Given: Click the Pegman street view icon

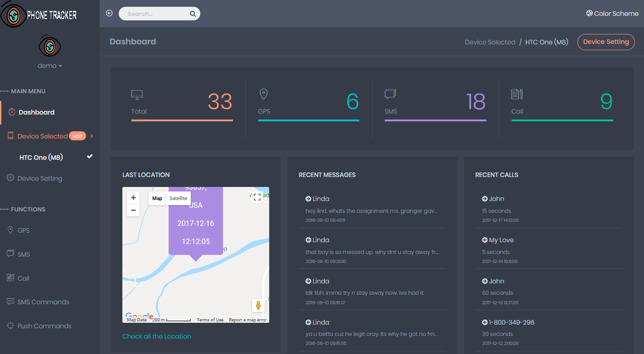Looking at the screenshot, I should [258, 306].
